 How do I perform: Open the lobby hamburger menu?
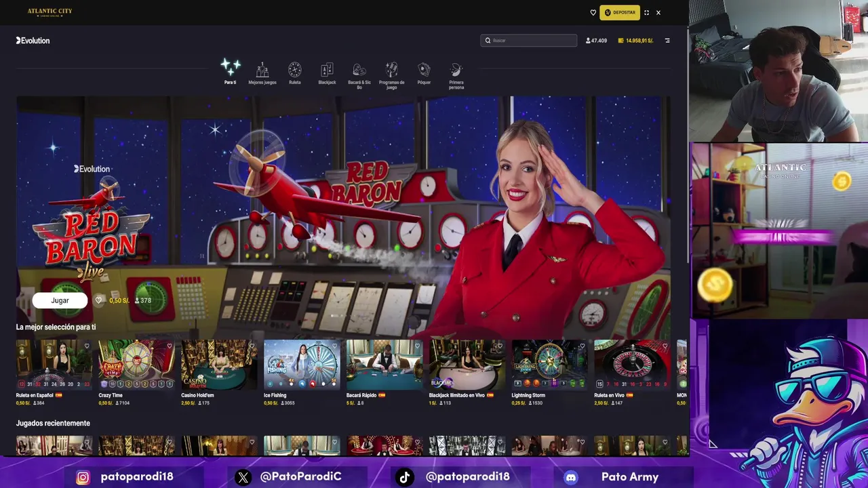667,41
